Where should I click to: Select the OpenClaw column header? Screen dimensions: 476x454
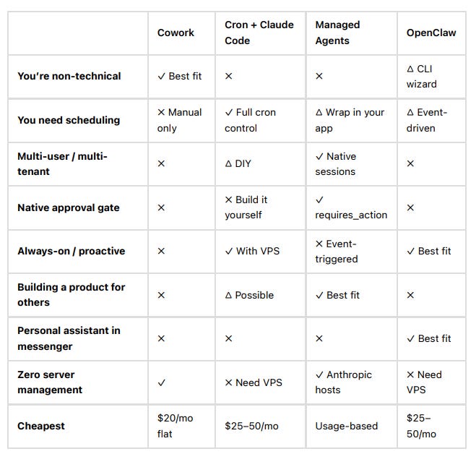(431, 33)
